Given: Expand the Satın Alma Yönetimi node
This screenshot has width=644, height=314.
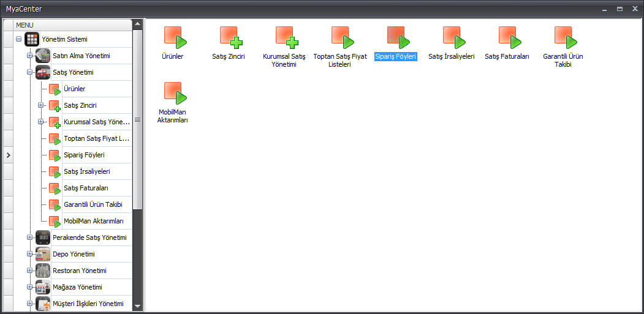Looking at the screenshot, I should pyautogui.click(x=29, y=56).
